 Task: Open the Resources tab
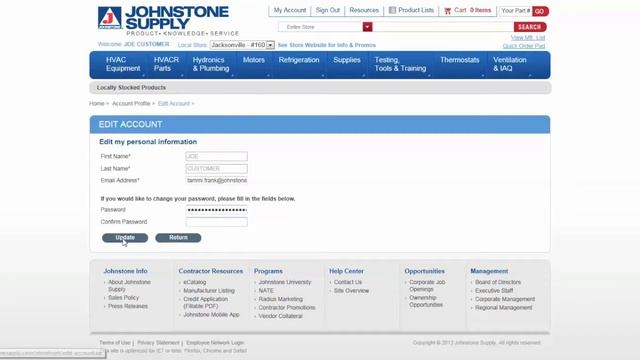tap(364, 10)
